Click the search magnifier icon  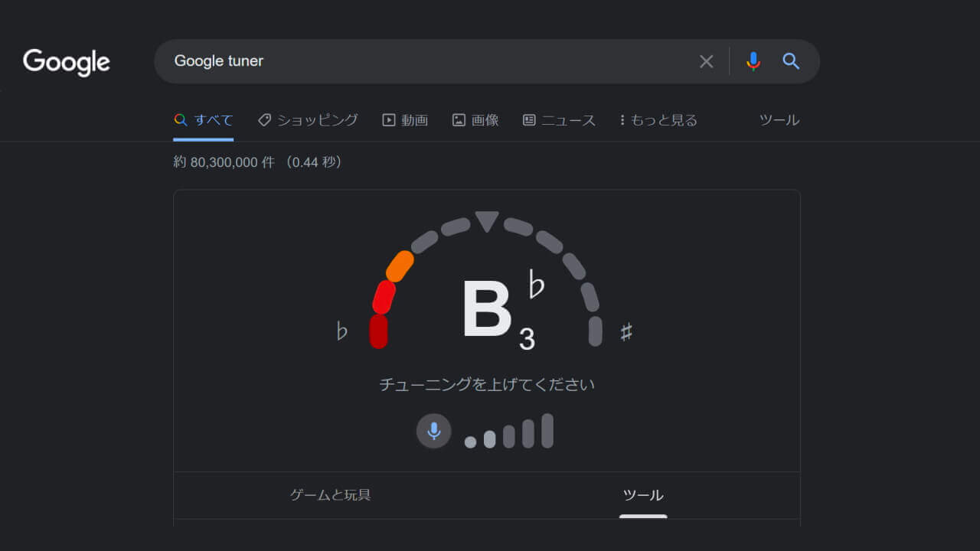click(791, 61)
